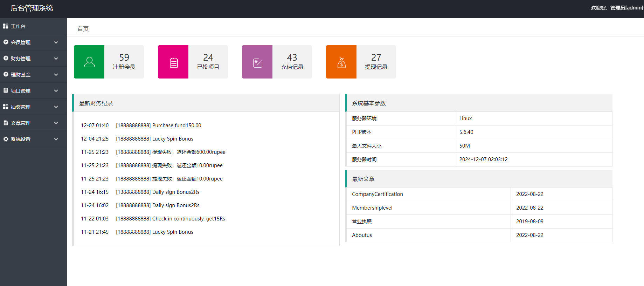Click the document icon beside 文章管理

(x=6, y=123)
